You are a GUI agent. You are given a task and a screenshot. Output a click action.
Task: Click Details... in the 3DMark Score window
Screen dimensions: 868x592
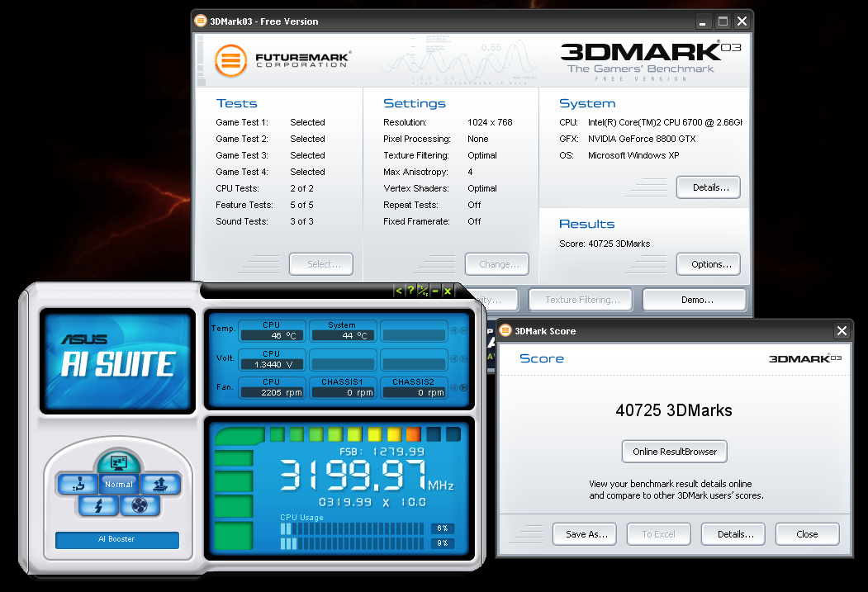(733, 534)
